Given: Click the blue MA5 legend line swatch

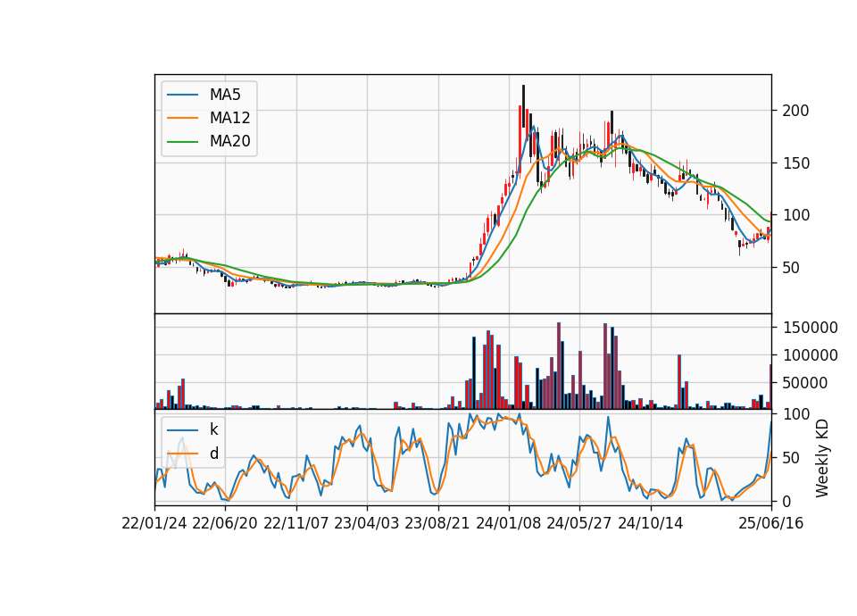Looking at the screenshot, I should [182, 95].
